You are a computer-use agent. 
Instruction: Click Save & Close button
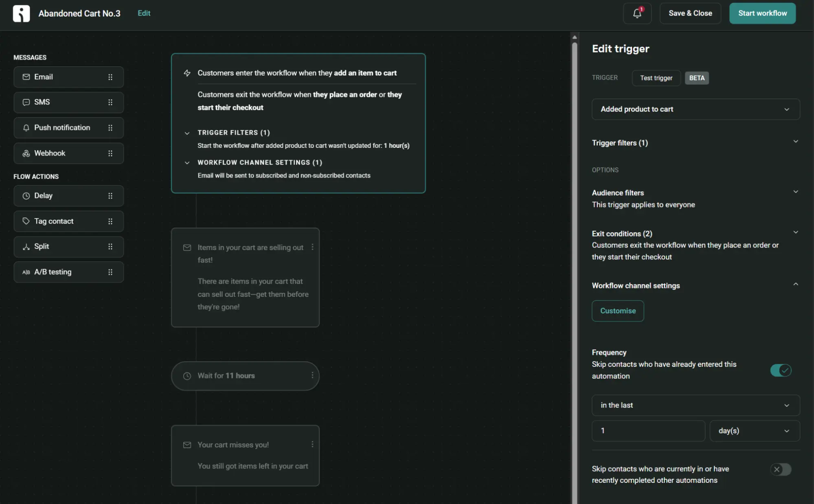coord(690,13)
